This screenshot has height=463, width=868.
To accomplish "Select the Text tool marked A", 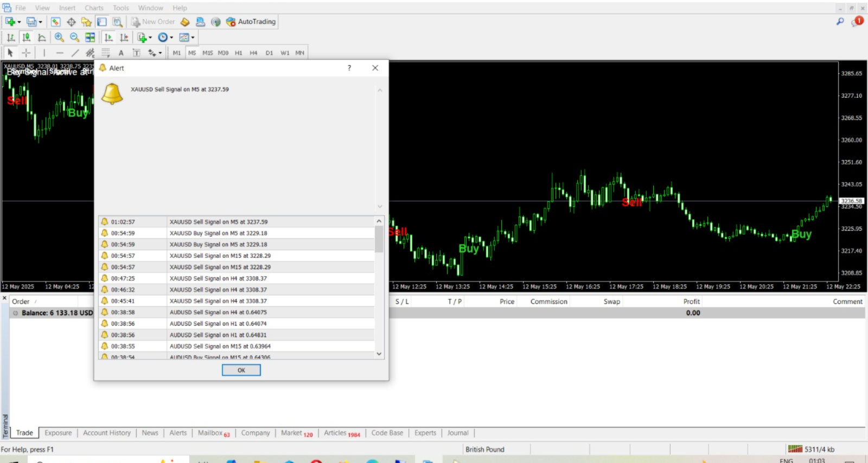I will (x=121, y=53).
